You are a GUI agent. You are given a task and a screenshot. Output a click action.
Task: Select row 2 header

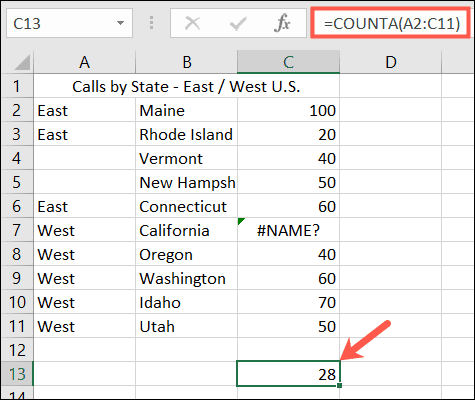tap(17, 110)
